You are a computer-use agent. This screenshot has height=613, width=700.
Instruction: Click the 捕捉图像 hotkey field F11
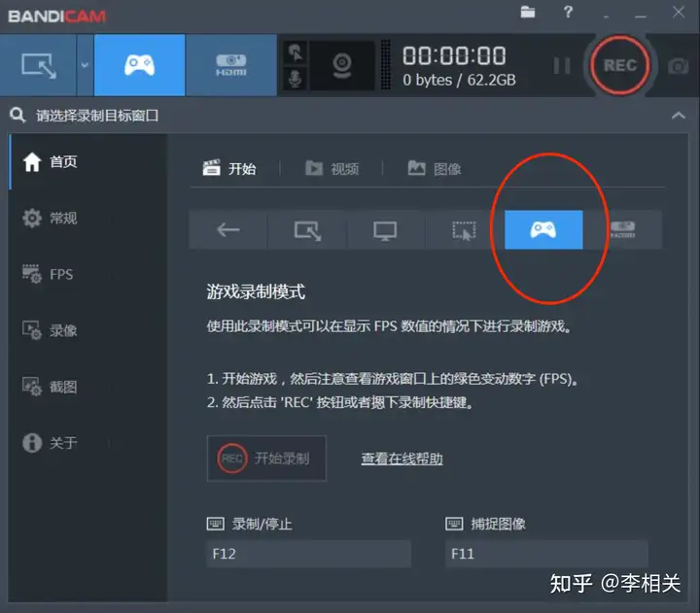click(x=546, y=554)
